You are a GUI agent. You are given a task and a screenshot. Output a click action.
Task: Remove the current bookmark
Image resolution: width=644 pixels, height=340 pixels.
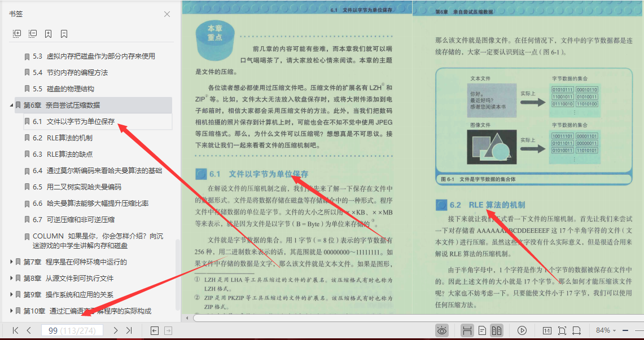click(64, 33)
